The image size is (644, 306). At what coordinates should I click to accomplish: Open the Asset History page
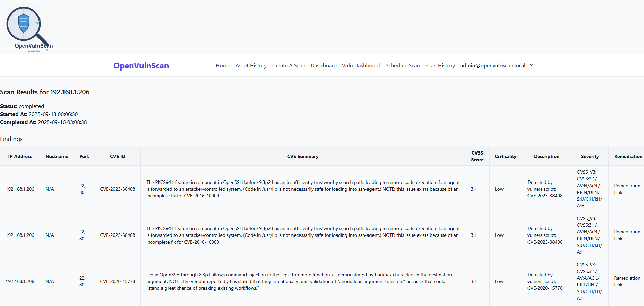251,66
